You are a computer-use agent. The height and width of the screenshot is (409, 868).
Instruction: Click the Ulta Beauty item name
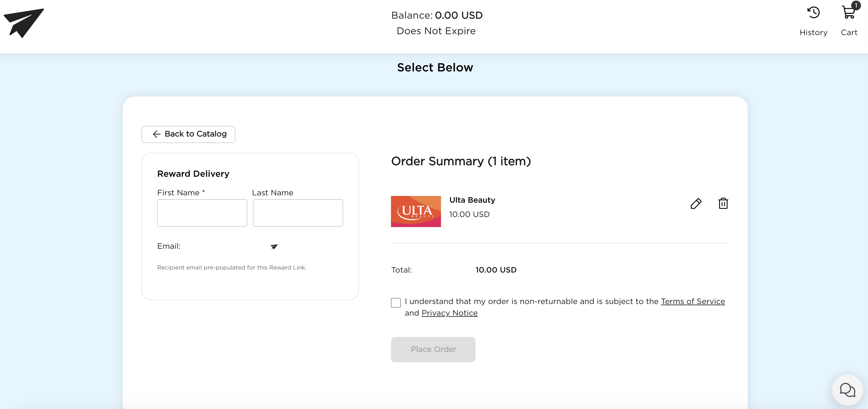pyautogui.click(x=472, y=200)
